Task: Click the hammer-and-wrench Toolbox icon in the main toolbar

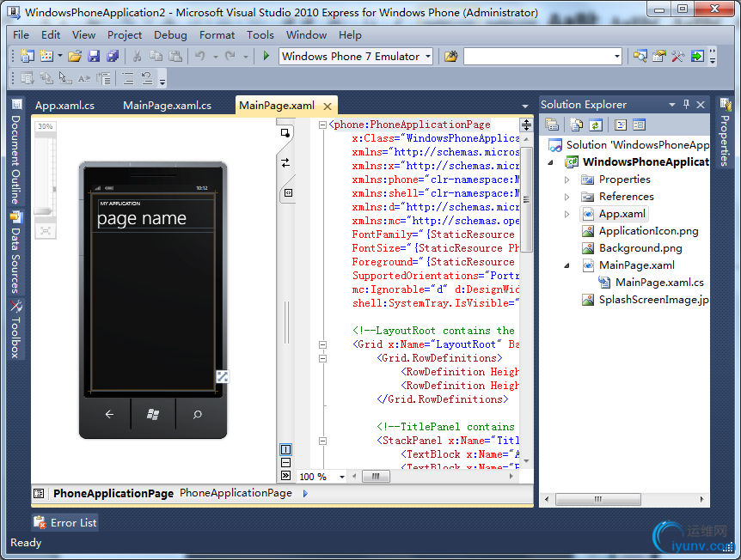Action: (x=677, y=56)
